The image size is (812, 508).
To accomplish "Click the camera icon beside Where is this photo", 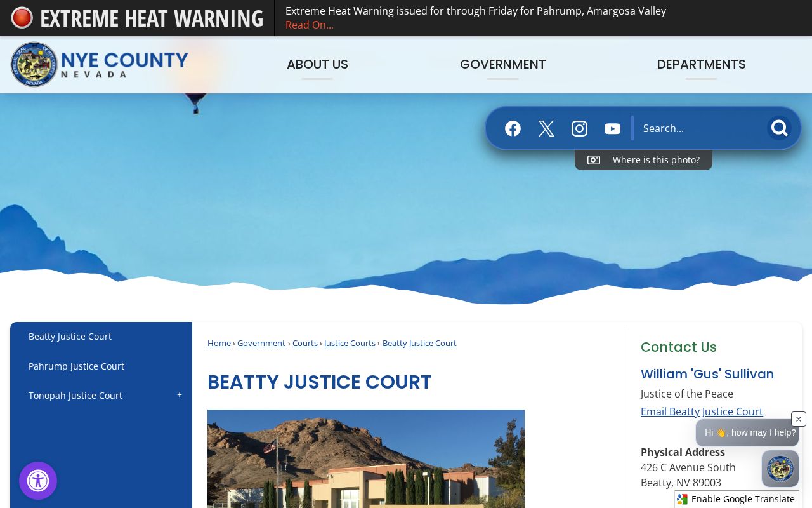I will pyautogui.click(x=594, y=160).
